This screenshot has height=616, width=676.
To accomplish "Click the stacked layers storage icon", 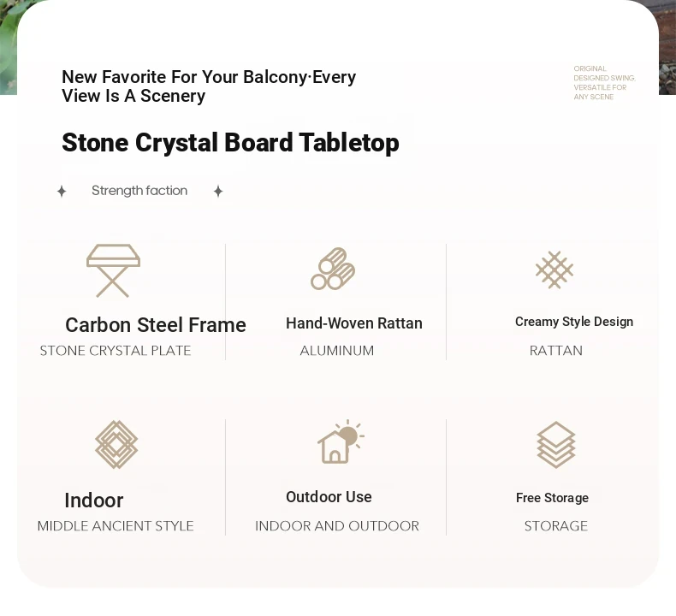I will [x=556, y=445].
